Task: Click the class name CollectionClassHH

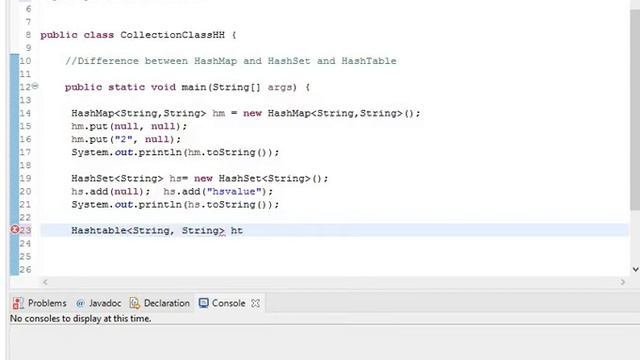Action: click(x=172, y=35)
